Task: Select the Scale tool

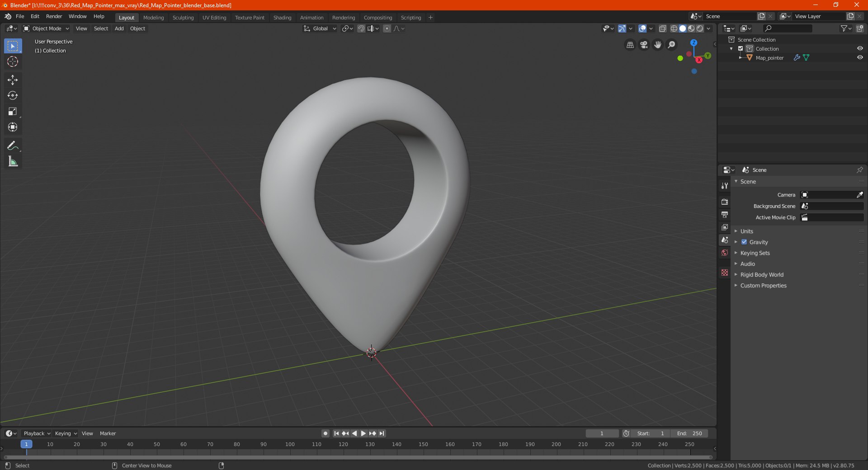Action: click(13, 111)
